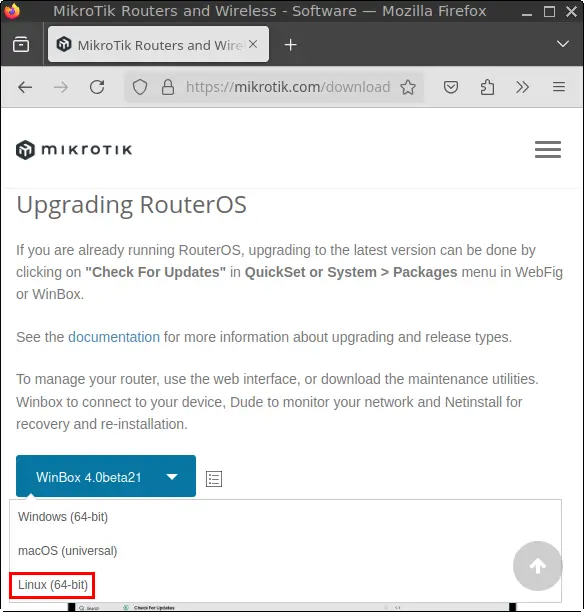This screenshot has height=612, width=584.
Task: Open the MikroTik site hamburger menu
Action: tap(548, 149)
